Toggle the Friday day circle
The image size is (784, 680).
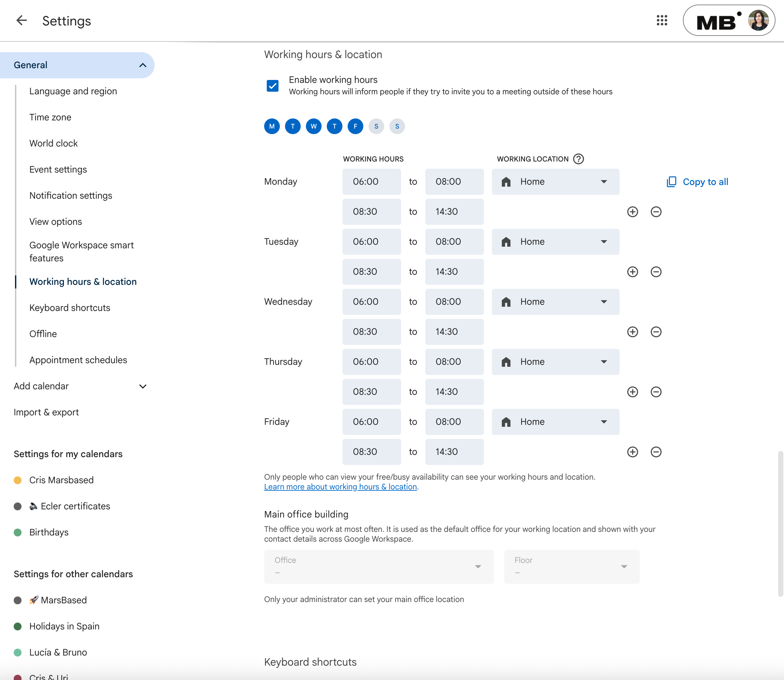pos(355,126)
